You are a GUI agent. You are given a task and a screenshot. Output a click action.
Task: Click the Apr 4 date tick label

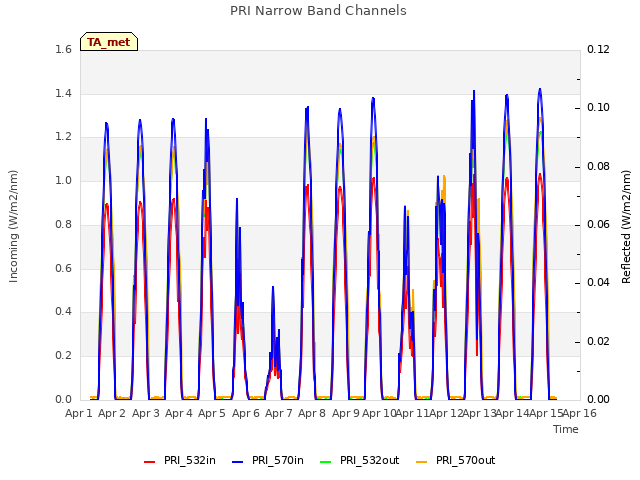[x=179, y=413]
